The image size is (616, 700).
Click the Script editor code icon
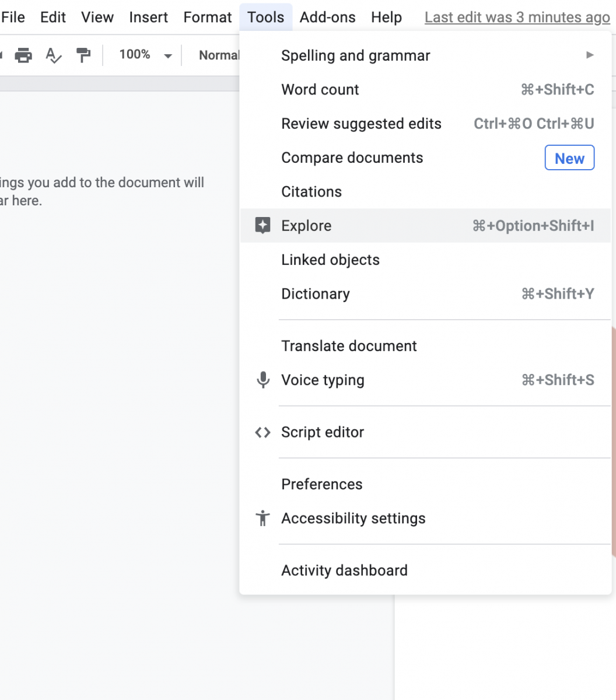pos(263,432)
